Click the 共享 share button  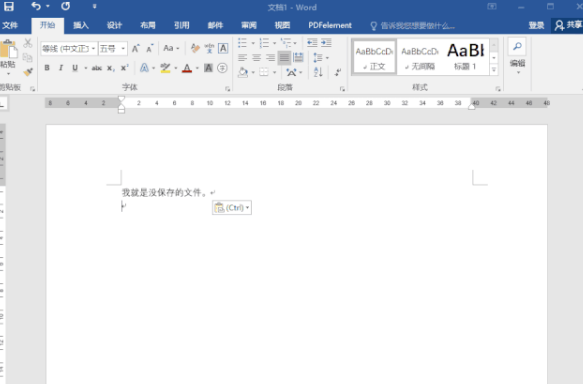568,25
